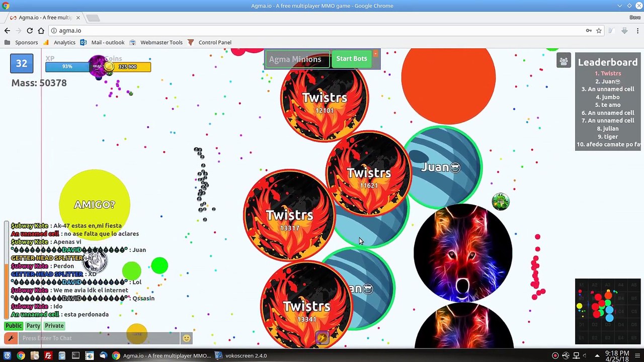Screen dimensions: 644x362
Task: Open the Analytics bookmark
Action: tap(59, 42)
